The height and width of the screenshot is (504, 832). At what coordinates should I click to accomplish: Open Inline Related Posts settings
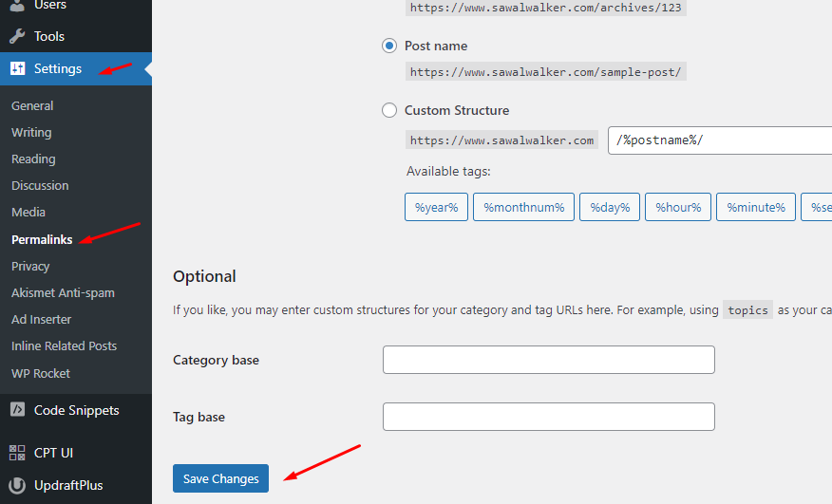click(x=64, y=345)
